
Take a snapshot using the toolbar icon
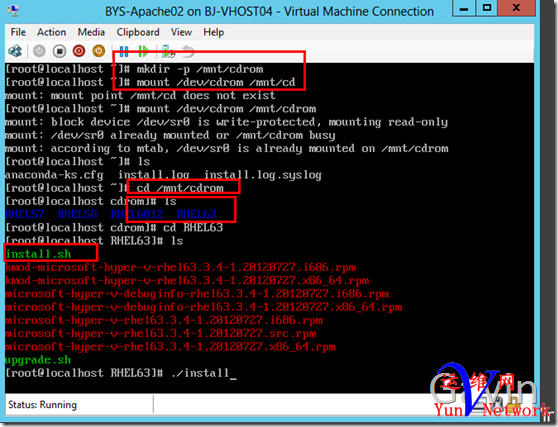[168, 52]
